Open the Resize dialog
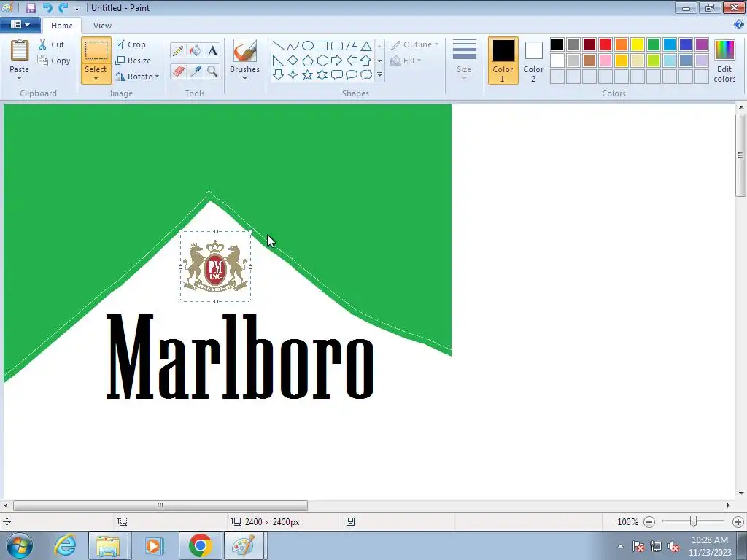747x560 pixels. [x=133, y=61]
